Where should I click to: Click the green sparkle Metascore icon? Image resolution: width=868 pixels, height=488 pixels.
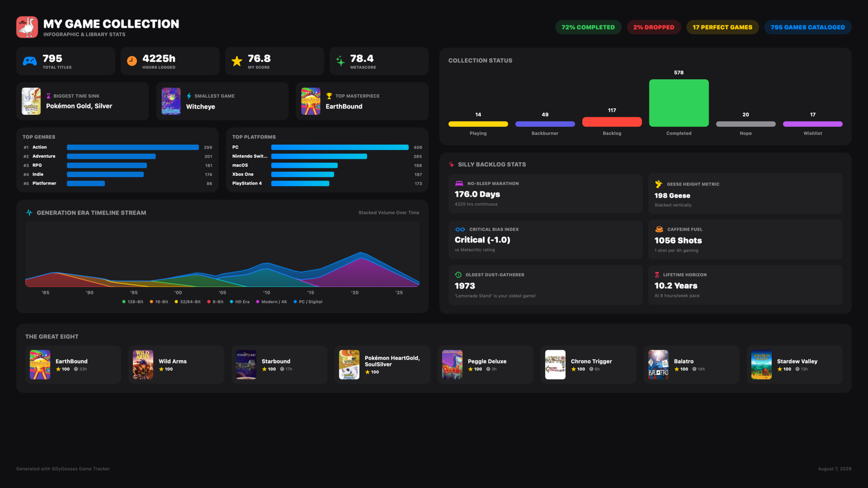pos(340,61)
